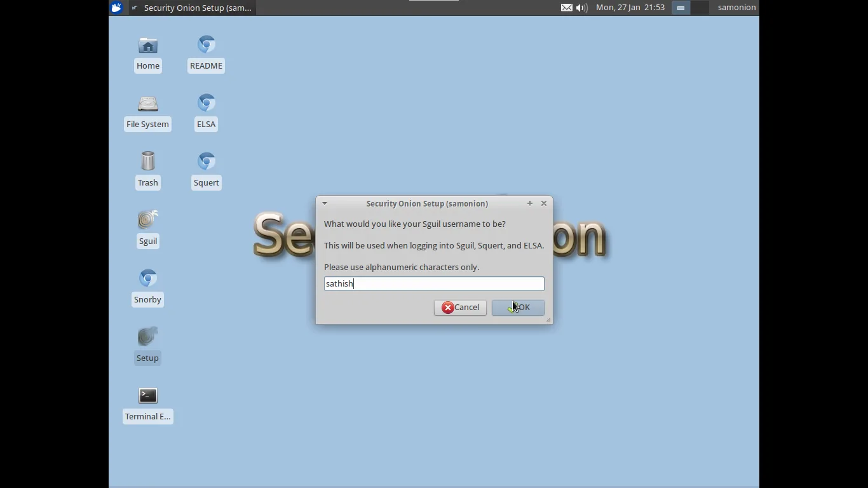
Task: Switch to the first workspace in pager
Action: (681, 8)
